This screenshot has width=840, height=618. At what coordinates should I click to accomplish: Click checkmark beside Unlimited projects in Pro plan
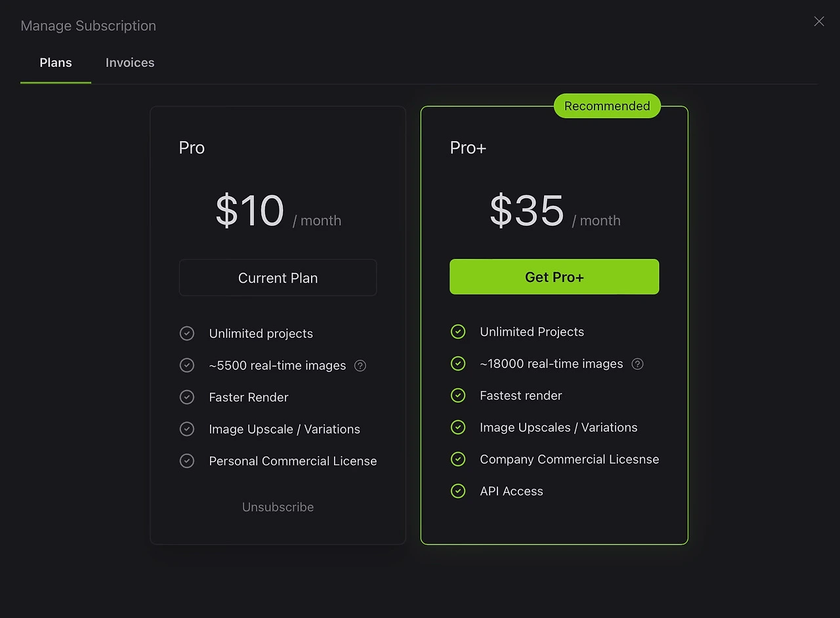point(187,333)
